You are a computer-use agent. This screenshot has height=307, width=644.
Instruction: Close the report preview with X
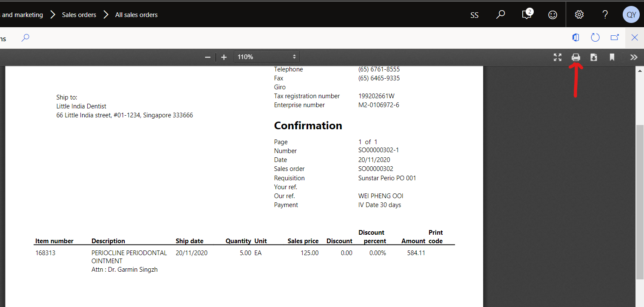coord(635,37)
